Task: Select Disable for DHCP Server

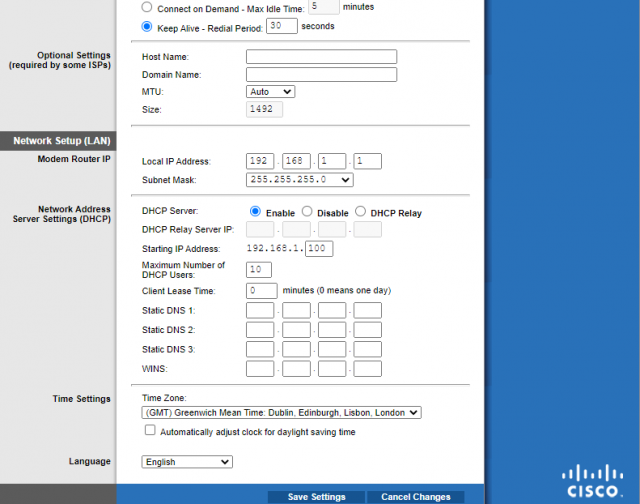Action: pos(307,212)
